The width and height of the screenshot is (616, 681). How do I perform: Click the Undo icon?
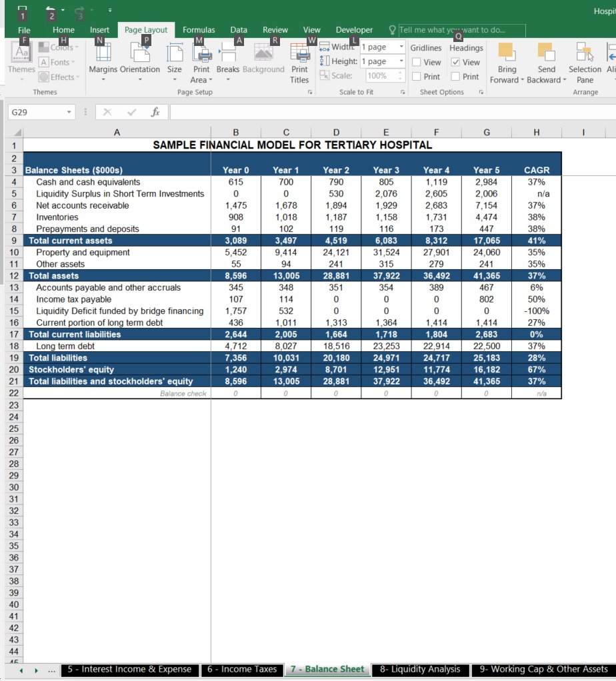click(x=51, y=9)
